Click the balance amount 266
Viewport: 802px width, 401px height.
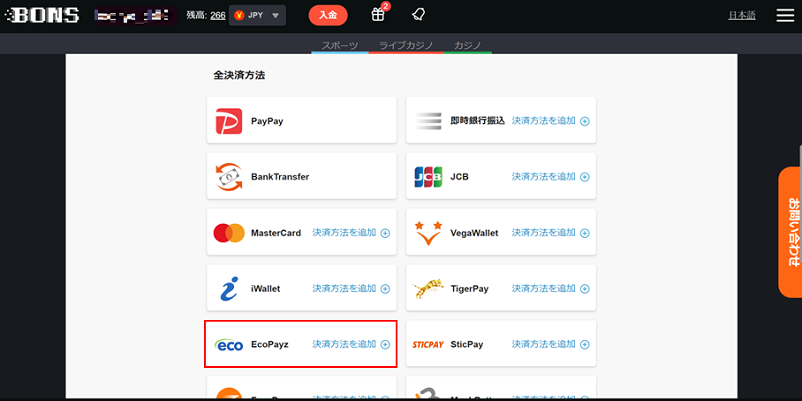point(218,15)
